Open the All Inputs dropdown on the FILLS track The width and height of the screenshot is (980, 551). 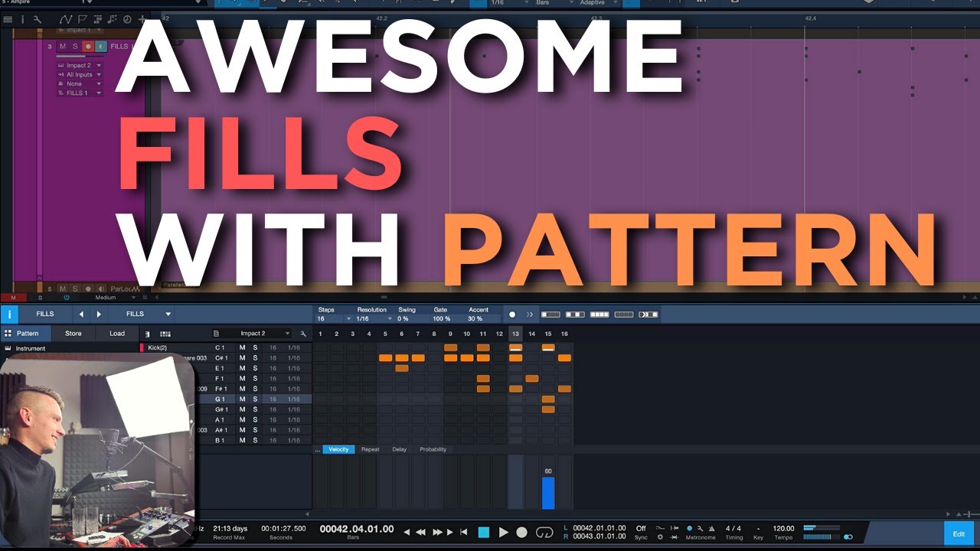point(80,75)
